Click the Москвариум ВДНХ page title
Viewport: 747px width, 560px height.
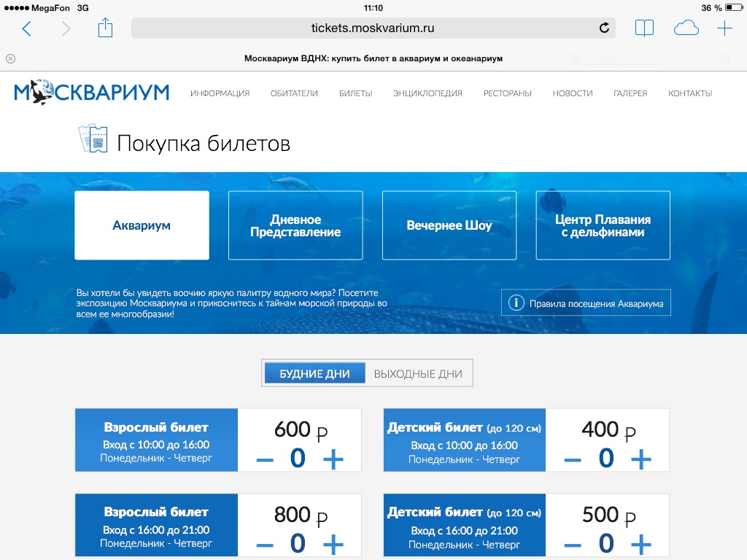[373, 58]
